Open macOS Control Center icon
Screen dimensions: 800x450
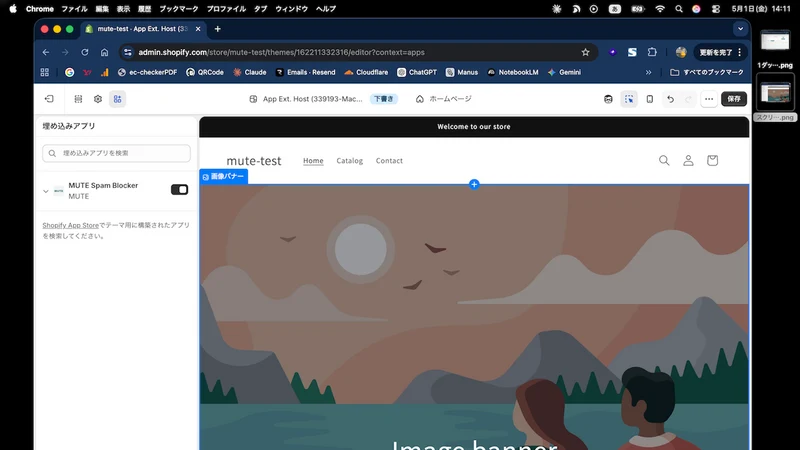(x=716, y=9)
